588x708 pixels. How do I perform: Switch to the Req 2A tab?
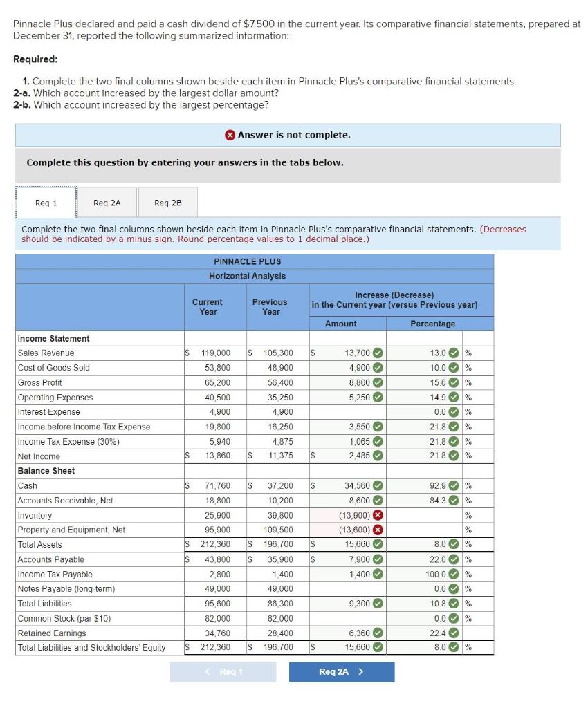click(x=107, y=202)
